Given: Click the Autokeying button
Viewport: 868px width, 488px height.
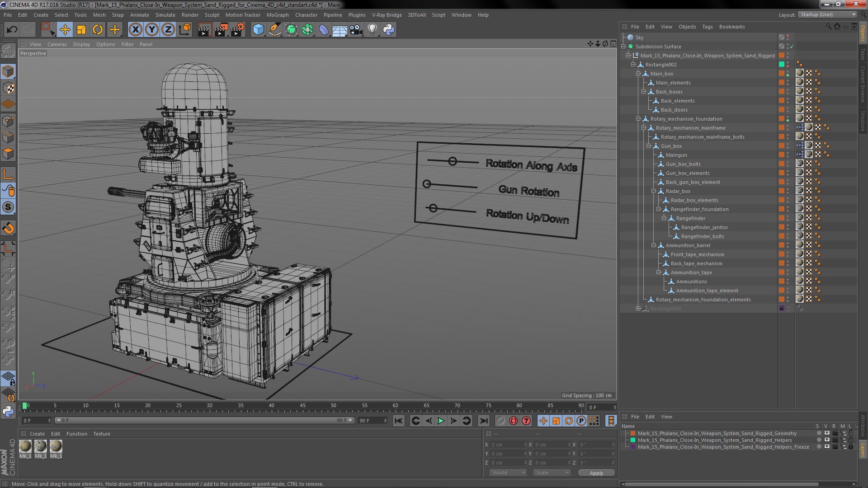Looking at the screenshot, I should tap(514, 421).
